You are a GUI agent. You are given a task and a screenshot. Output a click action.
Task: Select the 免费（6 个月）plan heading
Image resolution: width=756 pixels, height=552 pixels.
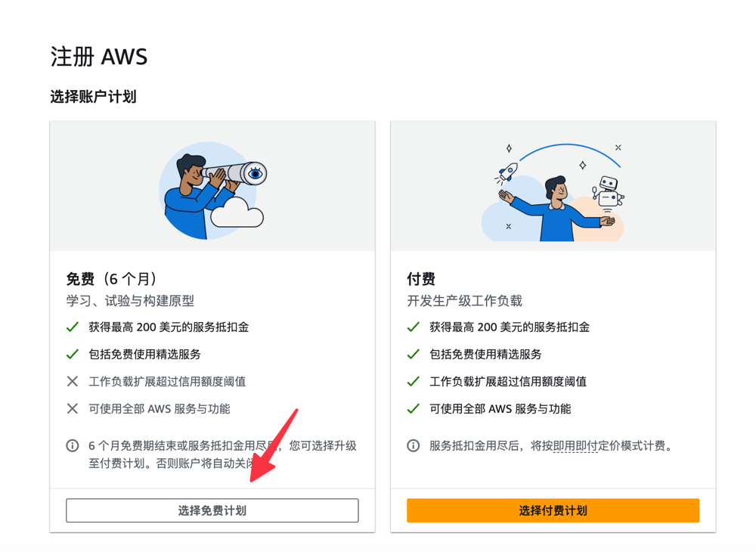(x=112, y=279)
